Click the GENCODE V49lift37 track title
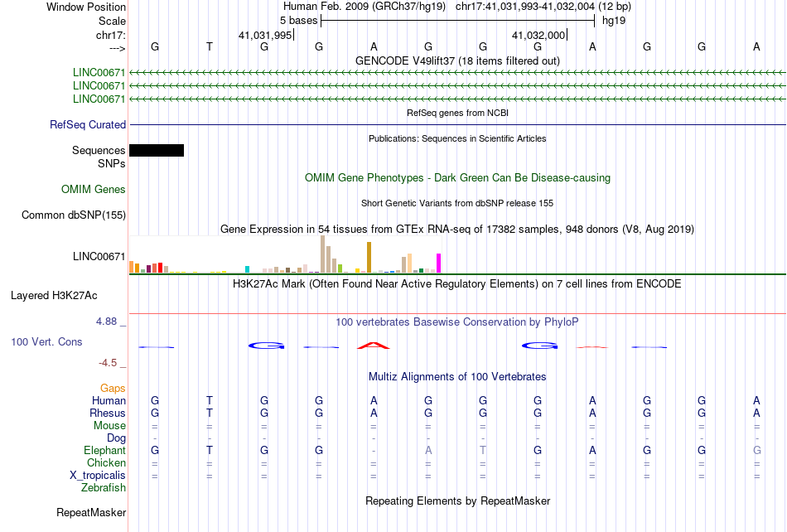The height and width of the screenshot is (532, 787). pyautogui.click(x=457, y=60)
